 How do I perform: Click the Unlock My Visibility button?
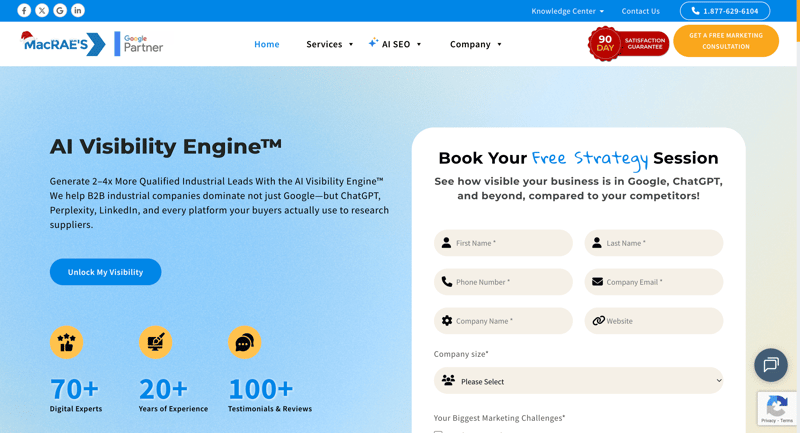pos(105,272)
